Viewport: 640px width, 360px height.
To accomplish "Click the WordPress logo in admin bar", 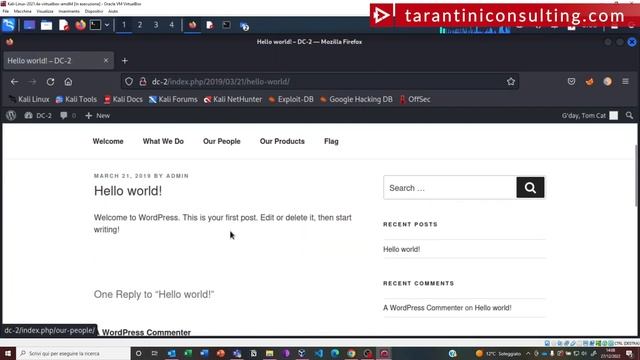I will (11, 116).
